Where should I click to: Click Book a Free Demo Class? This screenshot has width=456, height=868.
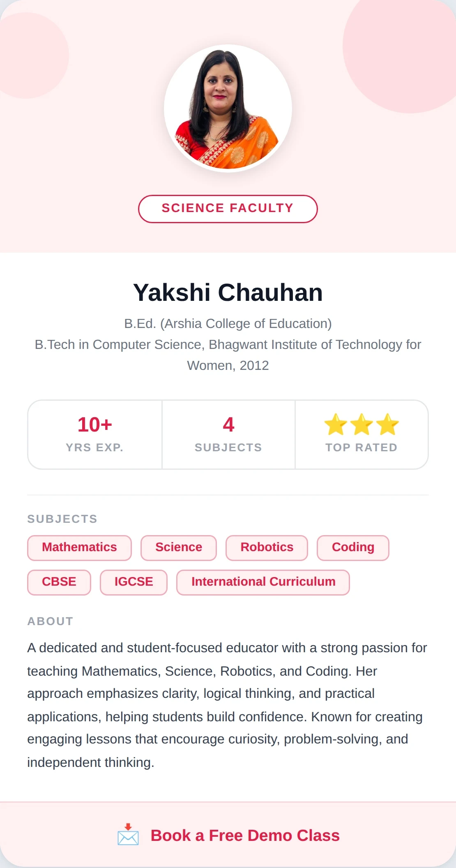click(245, 836)
